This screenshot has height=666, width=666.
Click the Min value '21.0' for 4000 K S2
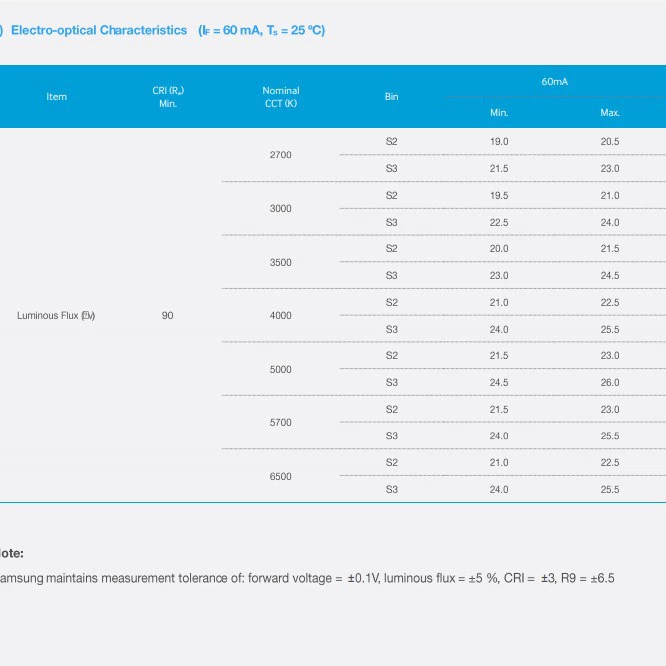(x=499, y=302)
